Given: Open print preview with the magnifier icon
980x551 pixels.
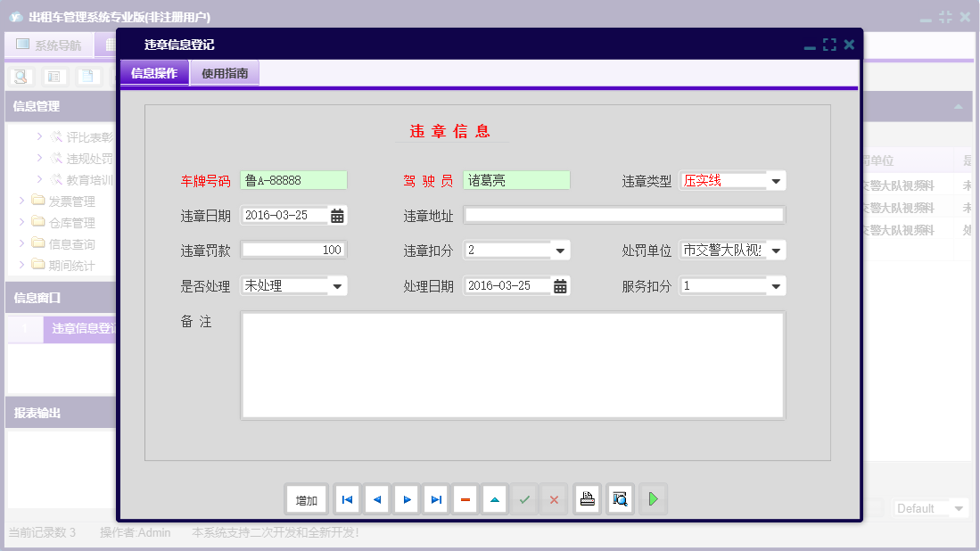Looking at the screenshot, I should [619, 499].
